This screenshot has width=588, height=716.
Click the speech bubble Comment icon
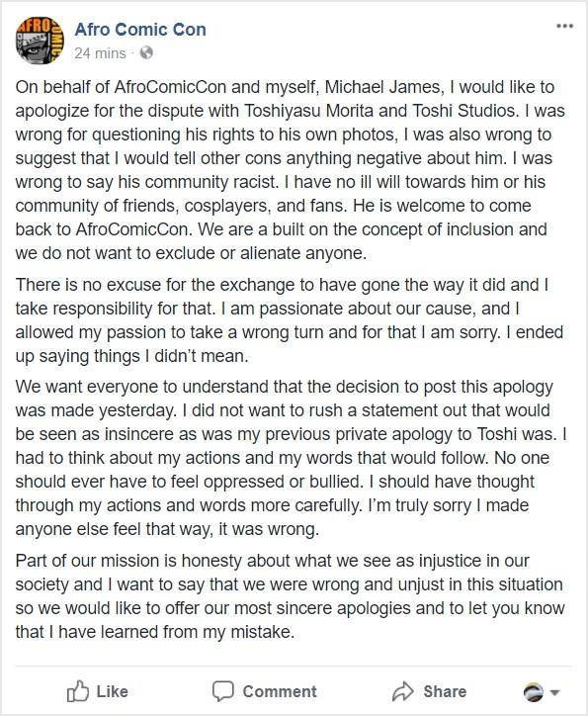pyautogui.click(x=223, y=691)
